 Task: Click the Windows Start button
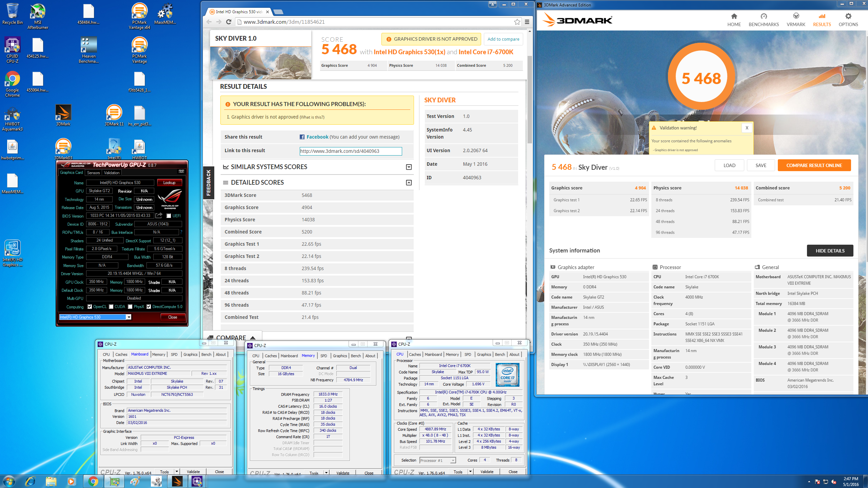pyautogui.click(x=8, y=481)
